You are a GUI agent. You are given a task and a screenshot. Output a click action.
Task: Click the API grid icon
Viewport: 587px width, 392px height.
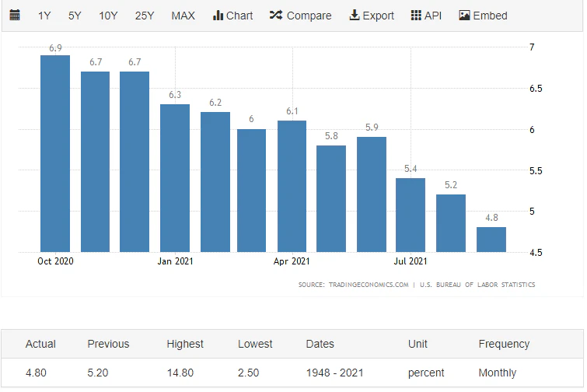tap(416, 16)
